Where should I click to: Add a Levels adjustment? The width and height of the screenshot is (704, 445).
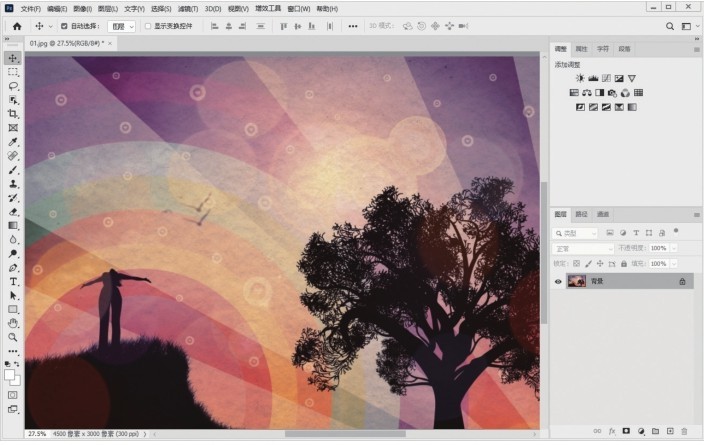click(593, 78)
